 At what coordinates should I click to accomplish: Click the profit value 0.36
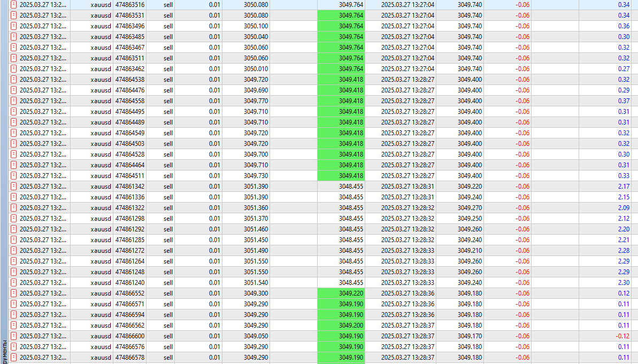pos(624,26)
